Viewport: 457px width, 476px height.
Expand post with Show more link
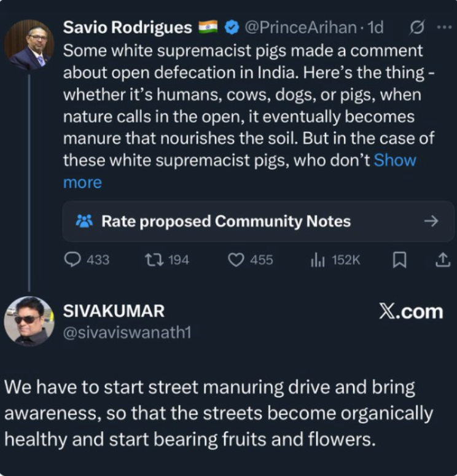(x=395, y=160)
